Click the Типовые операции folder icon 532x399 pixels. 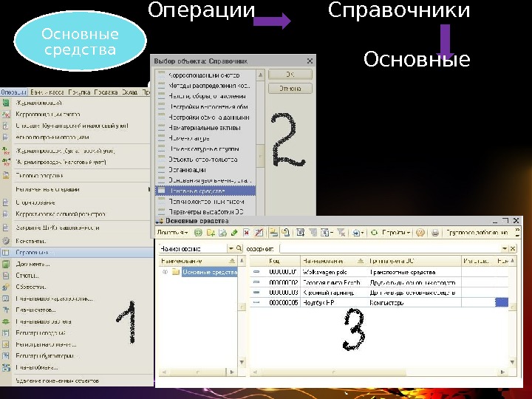pyautogui.click(x=6, y=175)
